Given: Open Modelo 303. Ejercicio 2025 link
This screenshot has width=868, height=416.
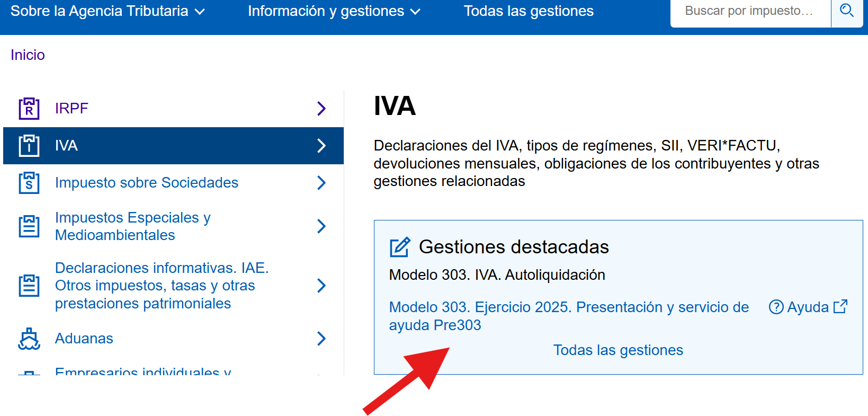Looking at the screenshot, I should [569, 316].
